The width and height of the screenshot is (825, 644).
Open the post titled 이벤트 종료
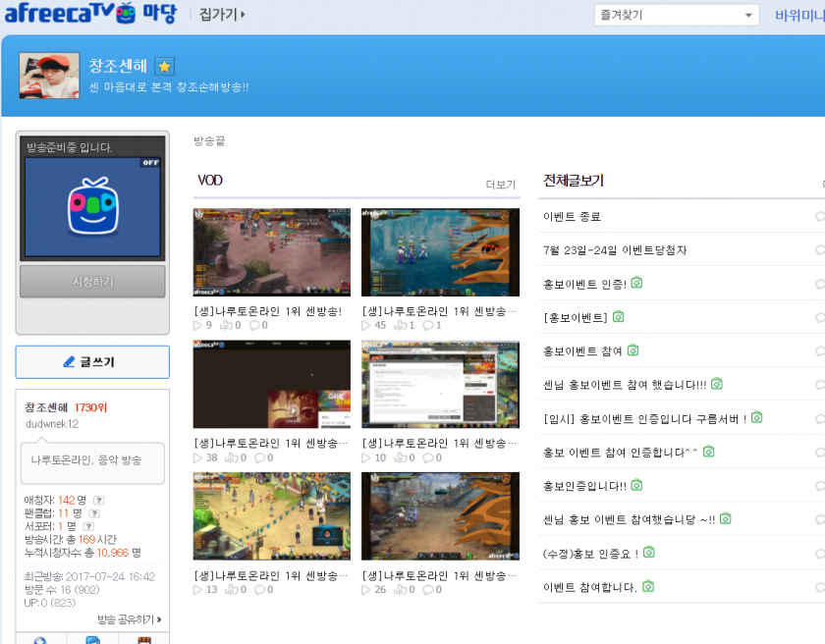tap(572, 217)
